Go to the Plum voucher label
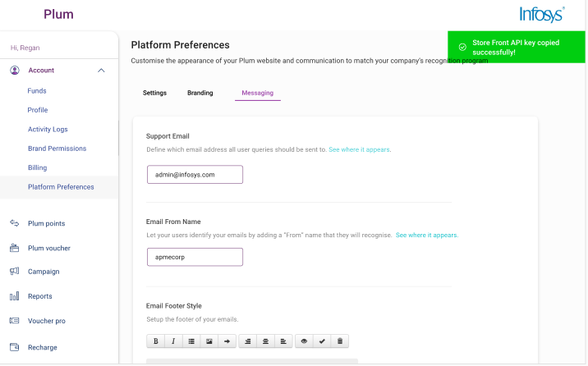This screenshot has height=366, width=588. pos(49,249)
